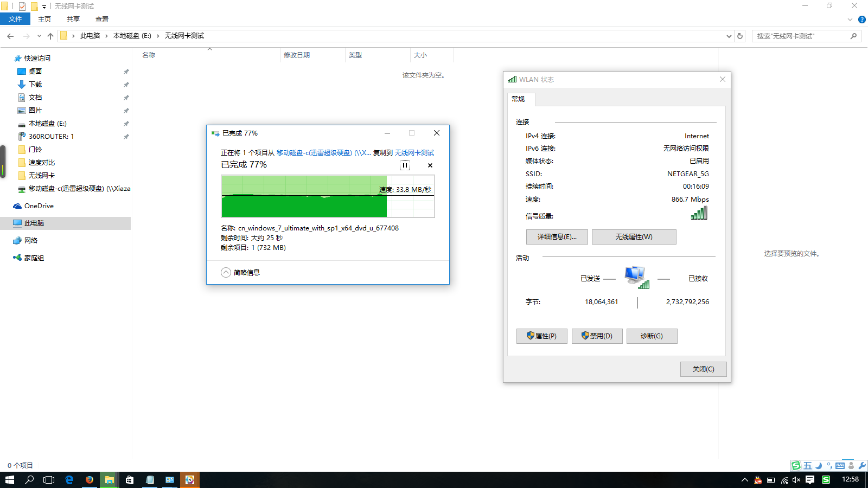Switch to the 主页 ribbon tab
Screen dimensions: 868x488
coord(44,19)
